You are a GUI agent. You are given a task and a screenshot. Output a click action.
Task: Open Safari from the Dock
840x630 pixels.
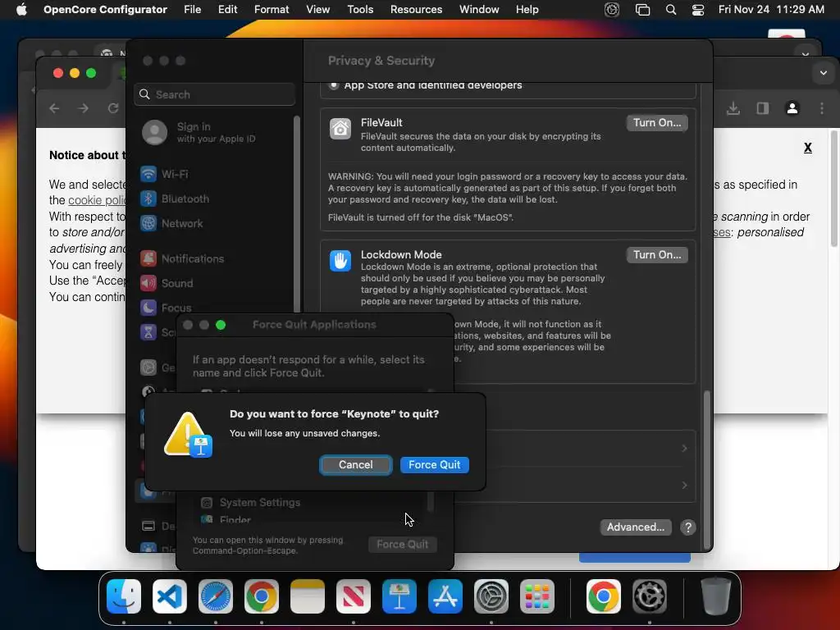(x=216, y=596)
